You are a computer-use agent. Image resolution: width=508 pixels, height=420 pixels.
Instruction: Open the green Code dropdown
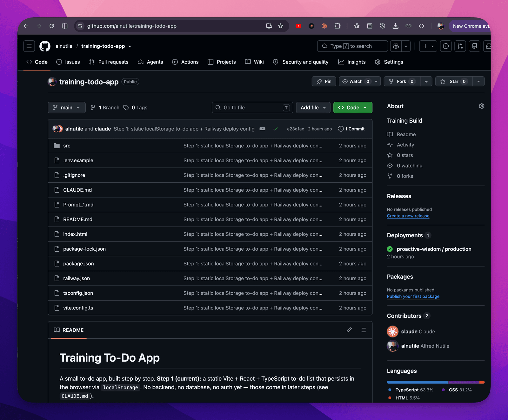[353, 108]
